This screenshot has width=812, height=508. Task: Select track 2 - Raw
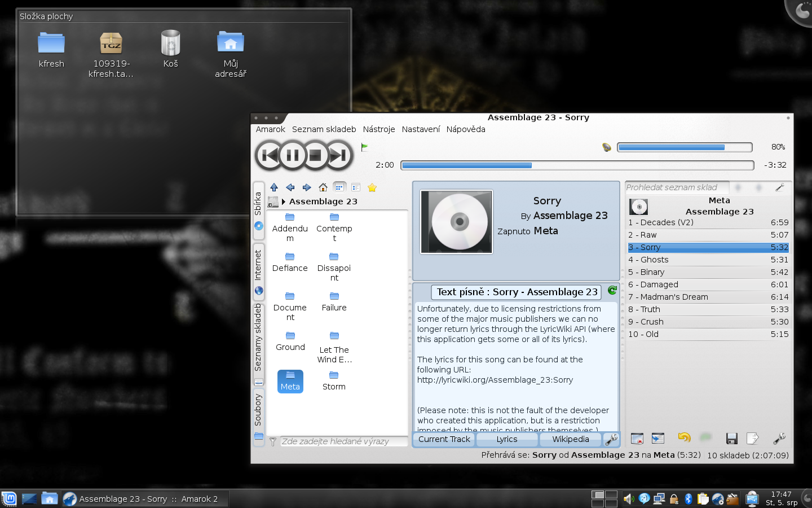[708, 235]
